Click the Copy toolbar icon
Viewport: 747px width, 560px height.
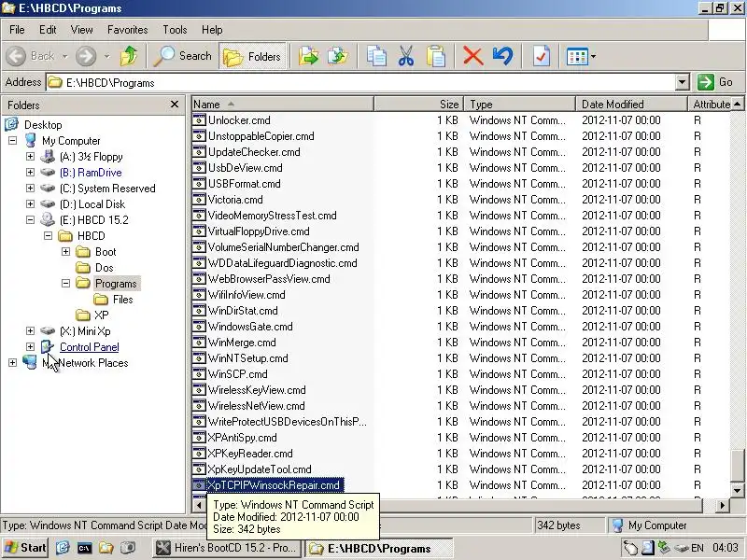click(x=376, y=56)
